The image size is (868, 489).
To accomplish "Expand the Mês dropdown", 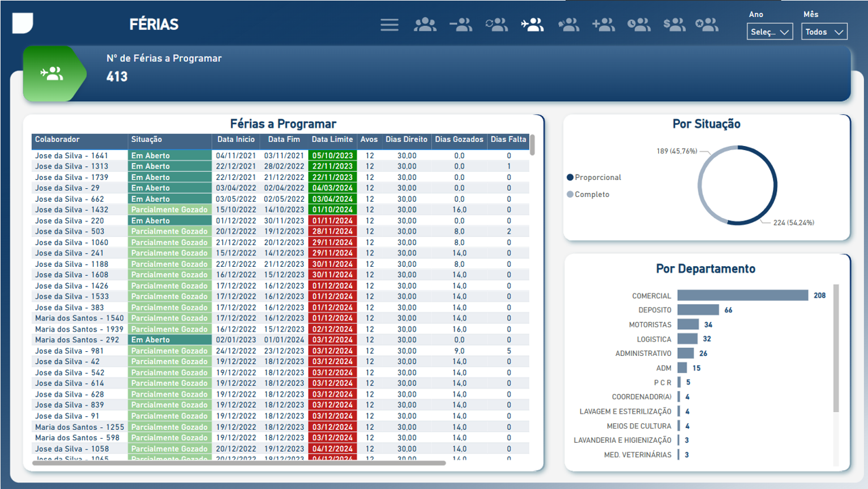I will coord(824,32).
